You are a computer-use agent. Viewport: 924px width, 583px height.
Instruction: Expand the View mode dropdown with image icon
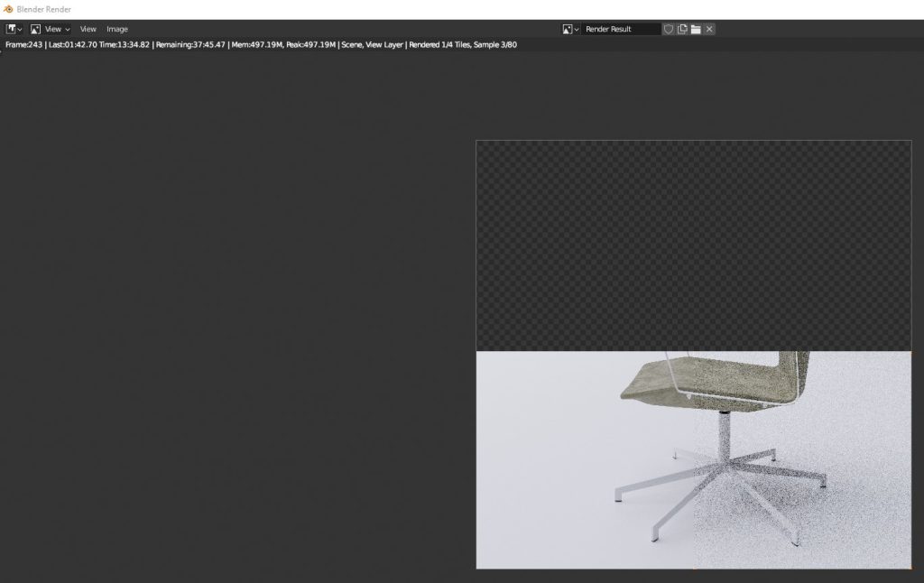(x=50, y=29)
